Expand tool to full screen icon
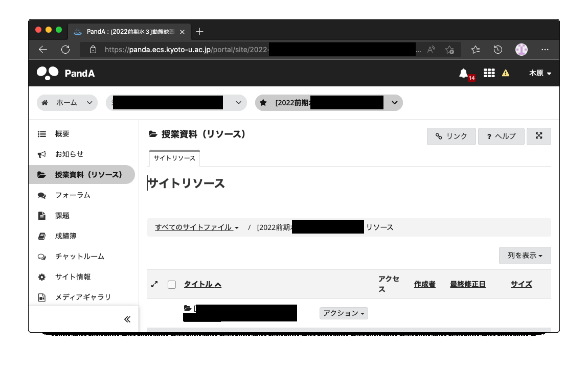588x370 pixels. coord(539,136)
